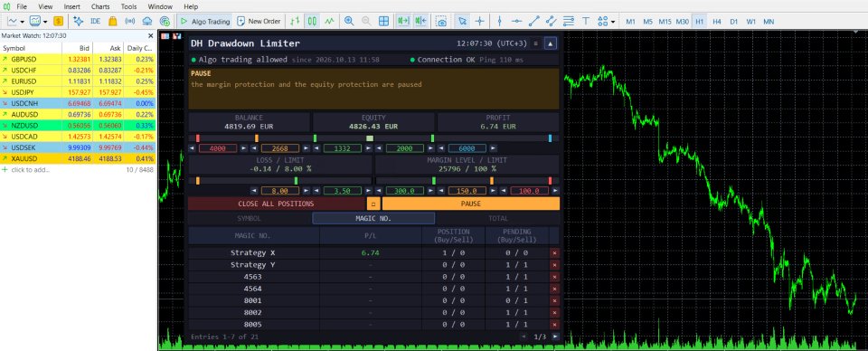Increase the 4000 value with right arrow
Screen dimensions: 868x351
[243, 148]
